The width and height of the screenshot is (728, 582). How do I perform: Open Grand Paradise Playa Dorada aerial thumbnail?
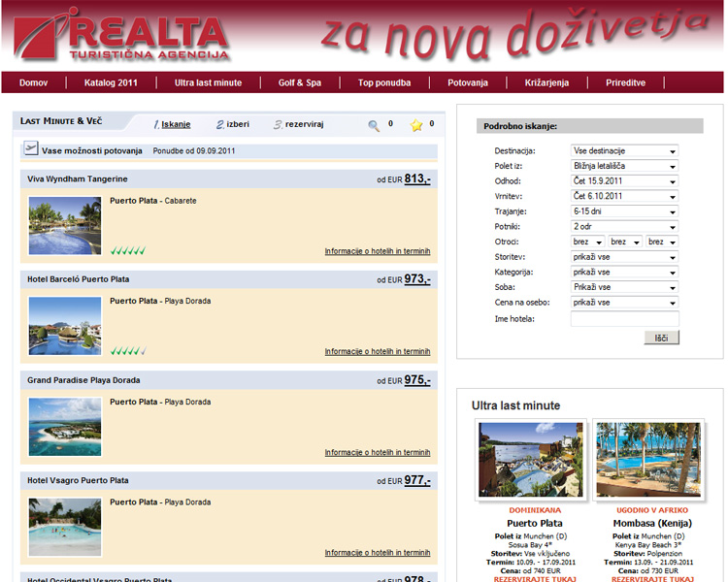pyautogui.click(x=65, y=427)
